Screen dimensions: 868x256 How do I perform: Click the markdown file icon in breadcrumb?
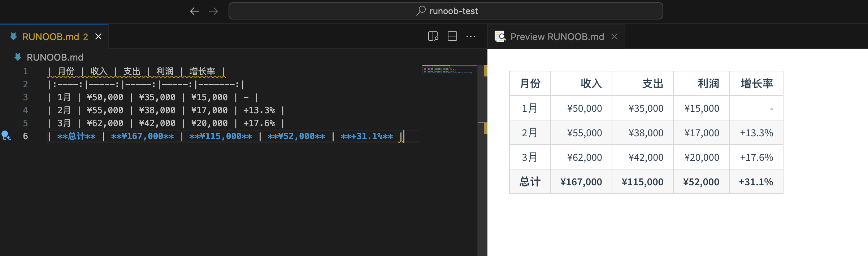point(17,57)
